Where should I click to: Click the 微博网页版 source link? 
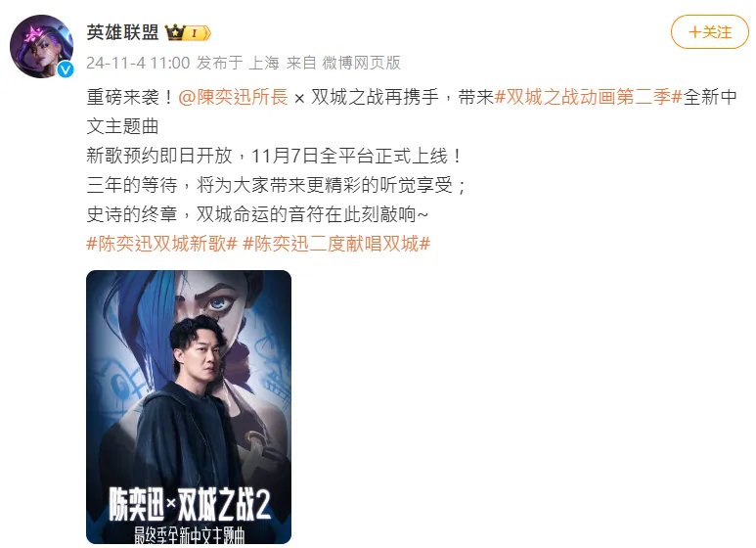[x=361, y=63]
